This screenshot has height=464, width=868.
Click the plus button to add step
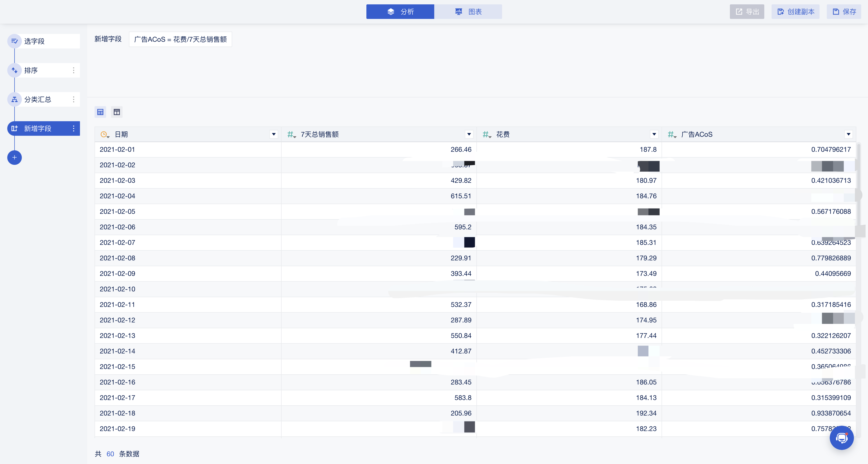click(x=15, y=158)
